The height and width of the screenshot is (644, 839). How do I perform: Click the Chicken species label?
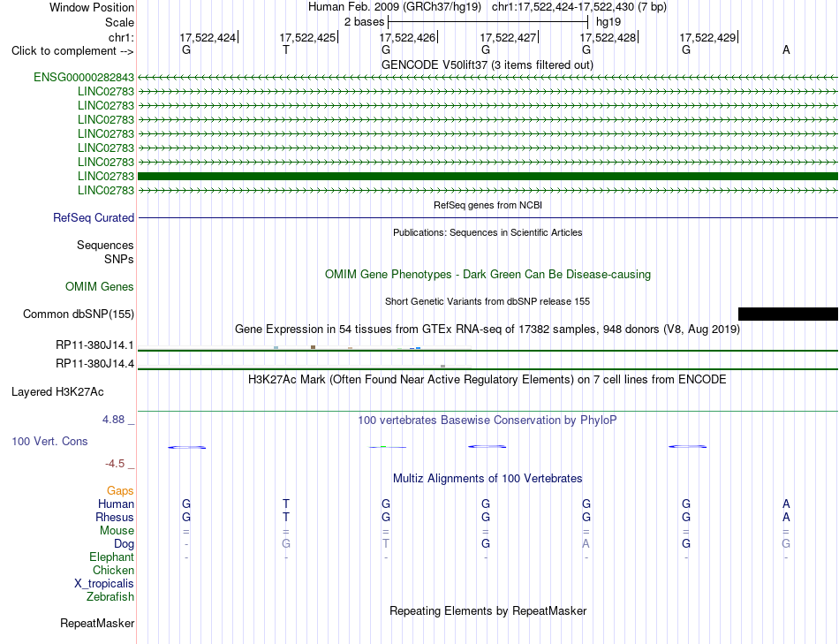[113, 570]
